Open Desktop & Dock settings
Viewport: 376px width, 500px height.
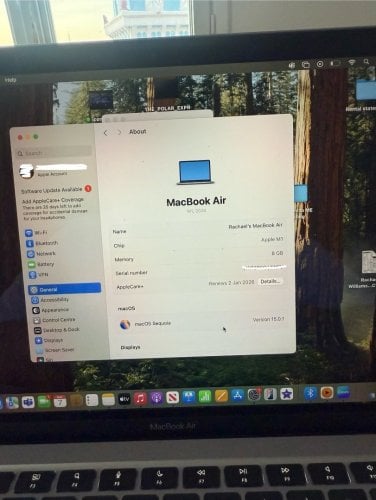(57, 330)
